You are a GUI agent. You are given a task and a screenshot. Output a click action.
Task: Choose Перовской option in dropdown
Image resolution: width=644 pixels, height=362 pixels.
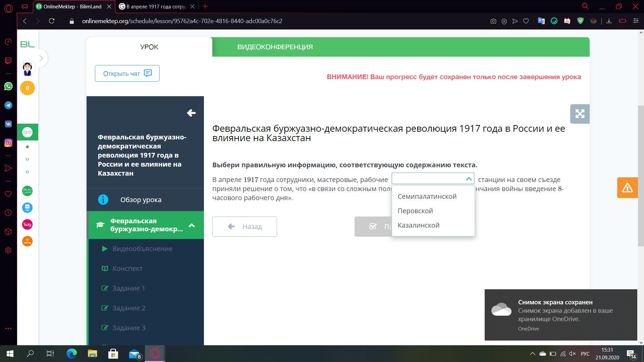coord(415,211)
